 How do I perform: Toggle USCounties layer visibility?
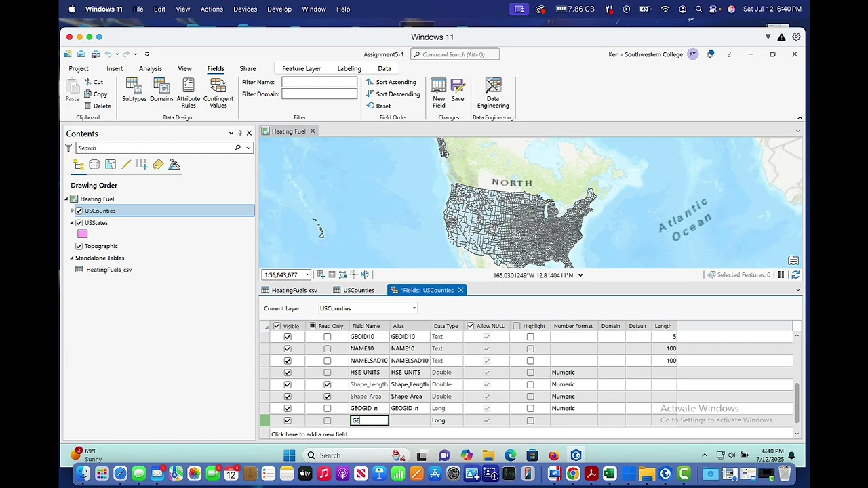point(79,211)
